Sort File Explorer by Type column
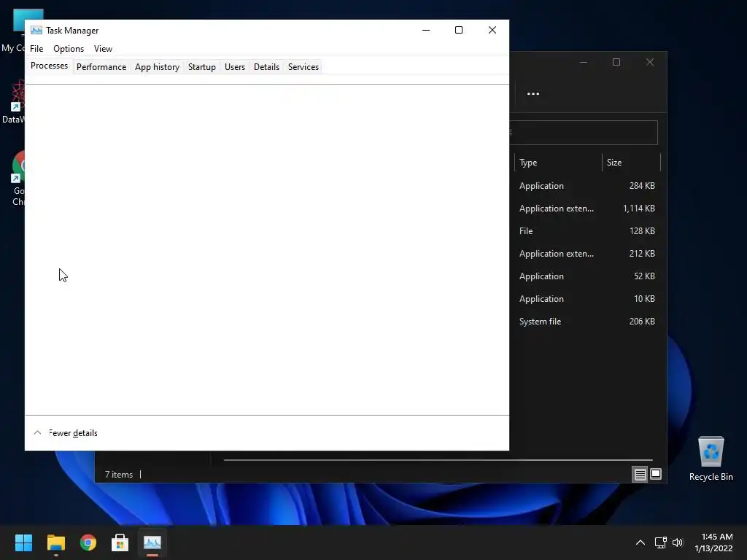Image resolution: width=747 pixels, height=560 pixels. click(558, 163)
